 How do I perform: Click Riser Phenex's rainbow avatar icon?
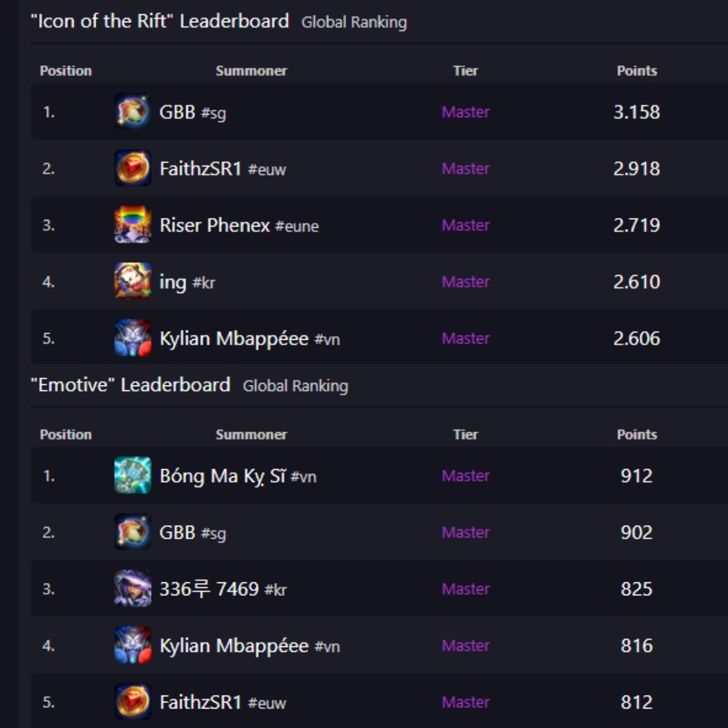click(133, 224)
